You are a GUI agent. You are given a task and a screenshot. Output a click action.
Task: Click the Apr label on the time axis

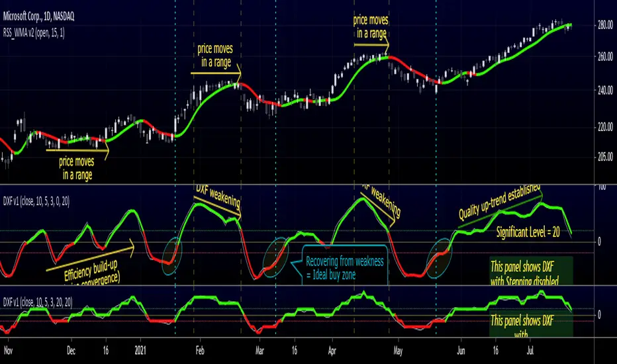tap(332, 351)
